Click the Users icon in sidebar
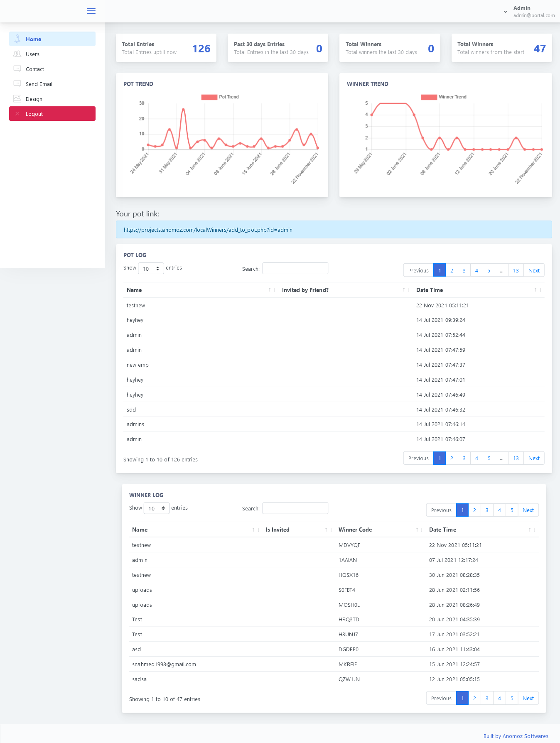Image resolution: width=560 pixels, height=743 pixels. 17,54
